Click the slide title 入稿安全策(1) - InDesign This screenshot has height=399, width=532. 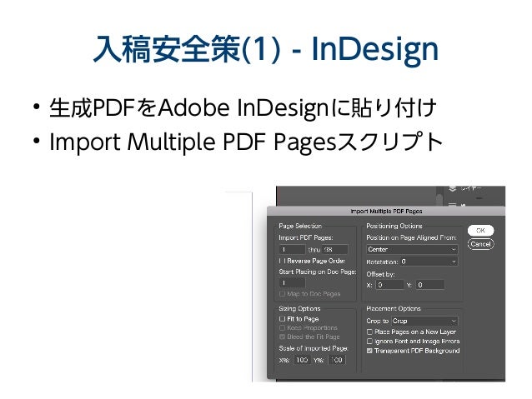[x=266, y=49]
